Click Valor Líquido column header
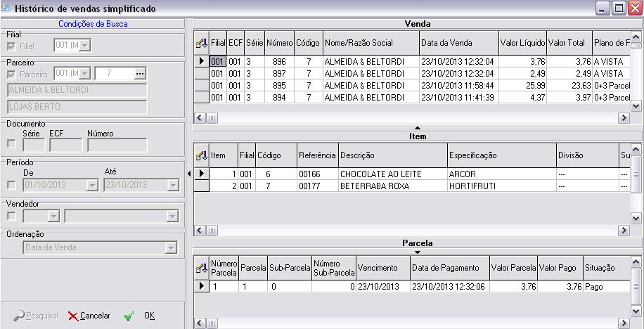The image size is (644, 329). [x=522, y=43]
